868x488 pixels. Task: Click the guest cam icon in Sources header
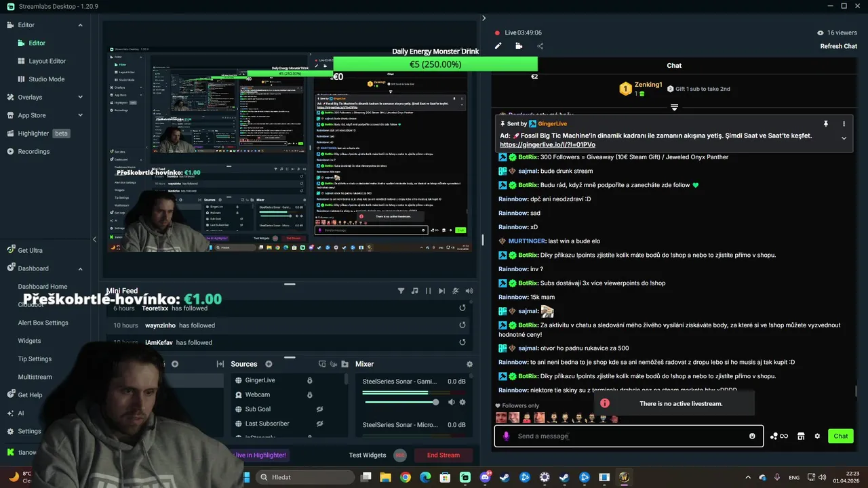coord(334,364)
